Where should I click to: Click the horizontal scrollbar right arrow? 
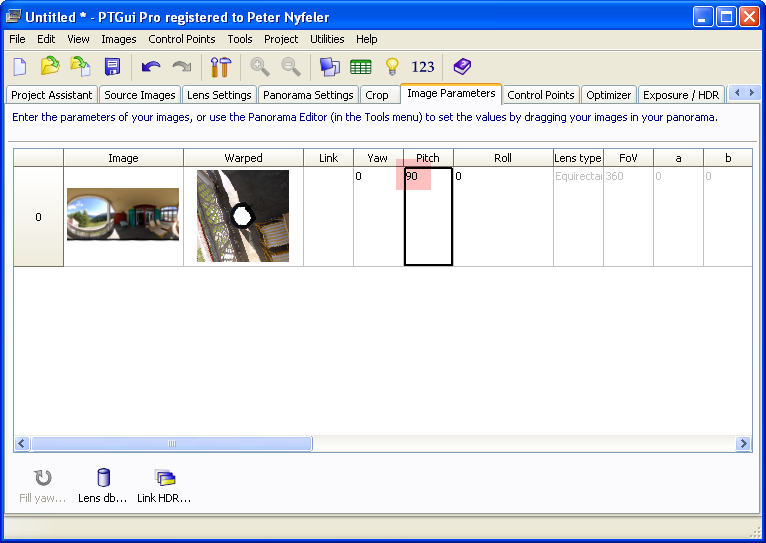click(743, 443)
